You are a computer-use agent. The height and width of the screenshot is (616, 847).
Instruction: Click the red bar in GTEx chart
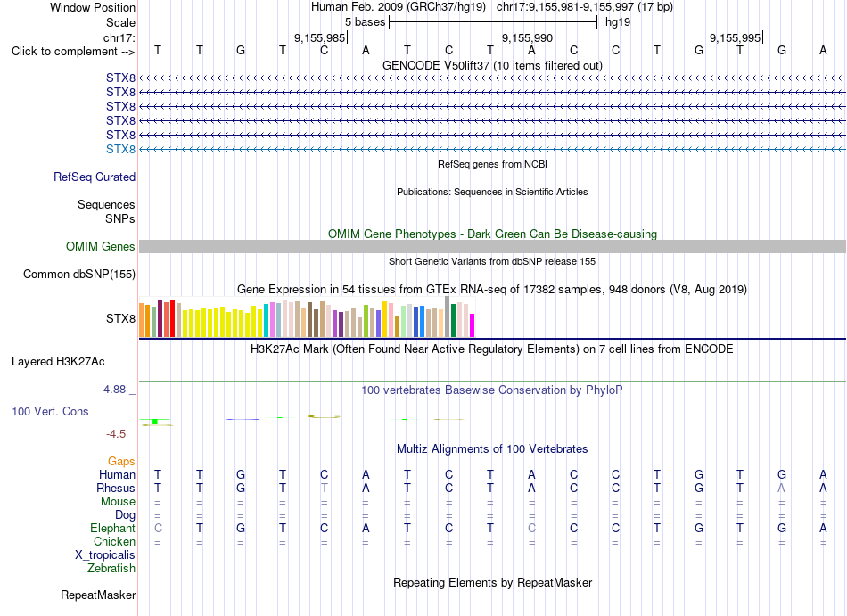pos(172,318)
